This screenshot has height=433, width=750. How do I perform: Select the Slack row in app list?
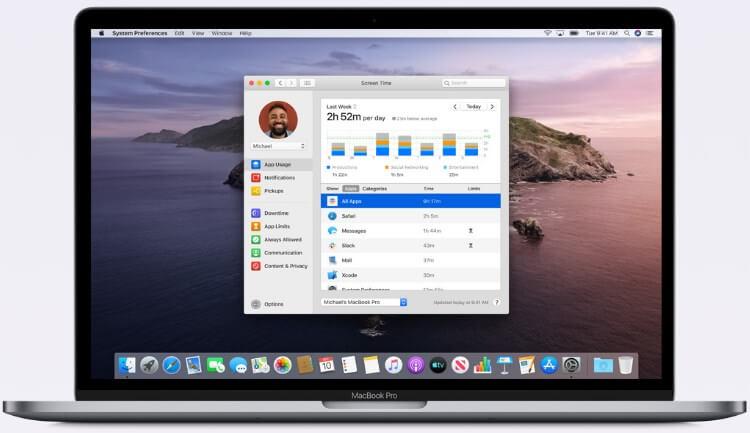[x=410, y=245]
